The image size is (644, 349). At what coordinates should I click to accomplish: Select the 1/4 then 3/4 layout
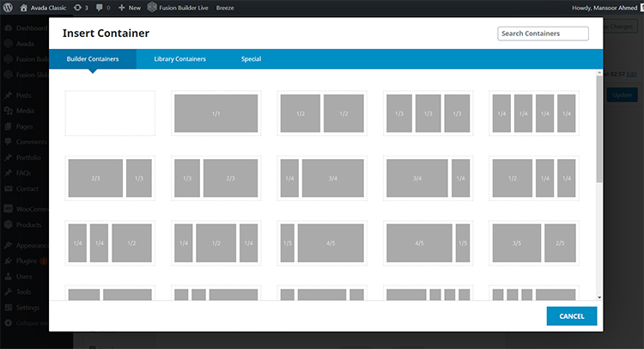pyautogui.click(x=322, y=178)
